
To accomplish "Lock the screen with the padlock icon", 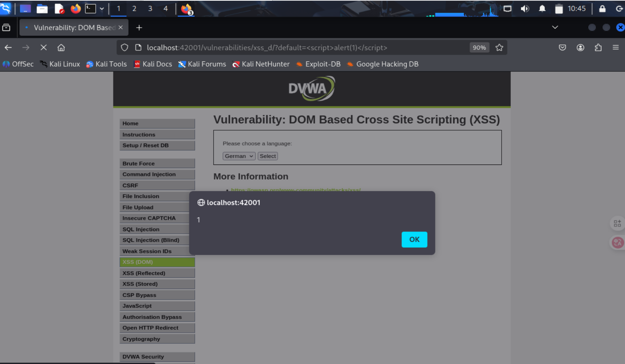I will click(x=602, y=8).
